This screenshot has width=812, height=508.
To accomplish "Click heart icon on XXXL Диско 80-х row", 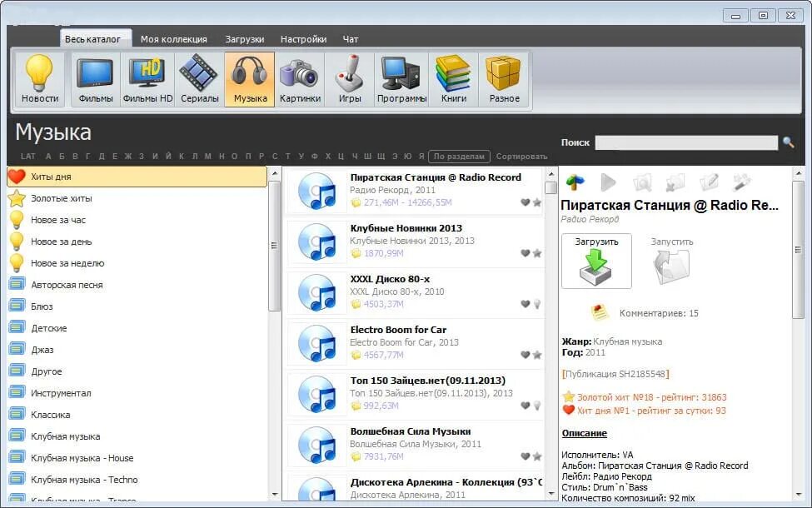I will (x=526, y=304).
